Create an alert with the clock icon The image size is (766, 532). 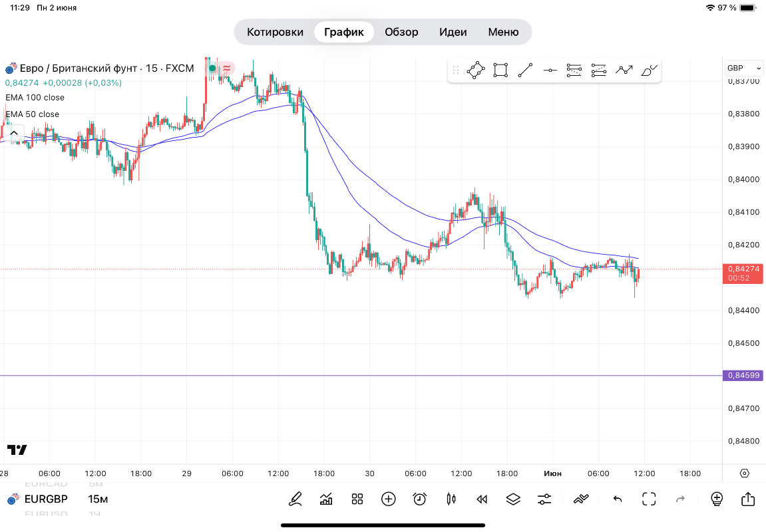pos(420,499)
